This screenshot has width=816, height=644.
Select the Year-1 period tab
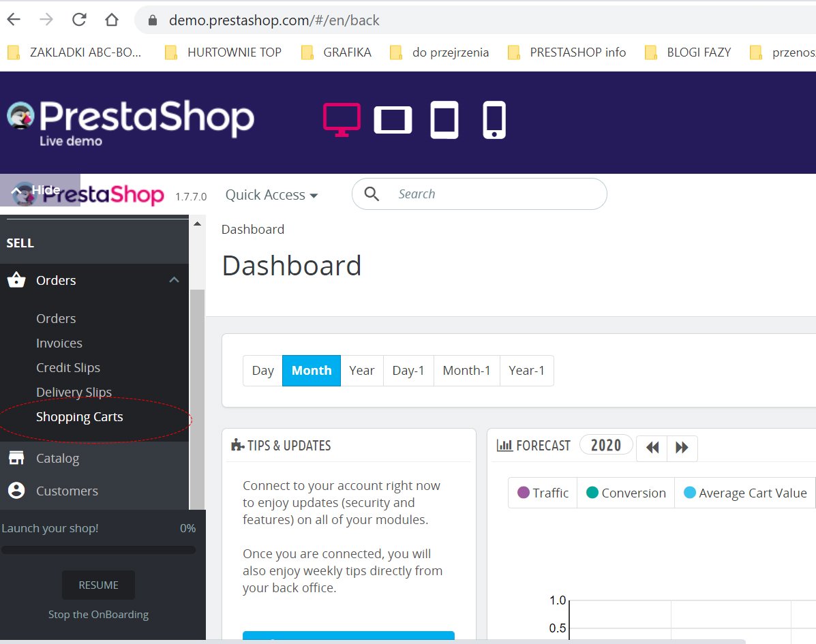pyautogui.click(x=526, y=370)
